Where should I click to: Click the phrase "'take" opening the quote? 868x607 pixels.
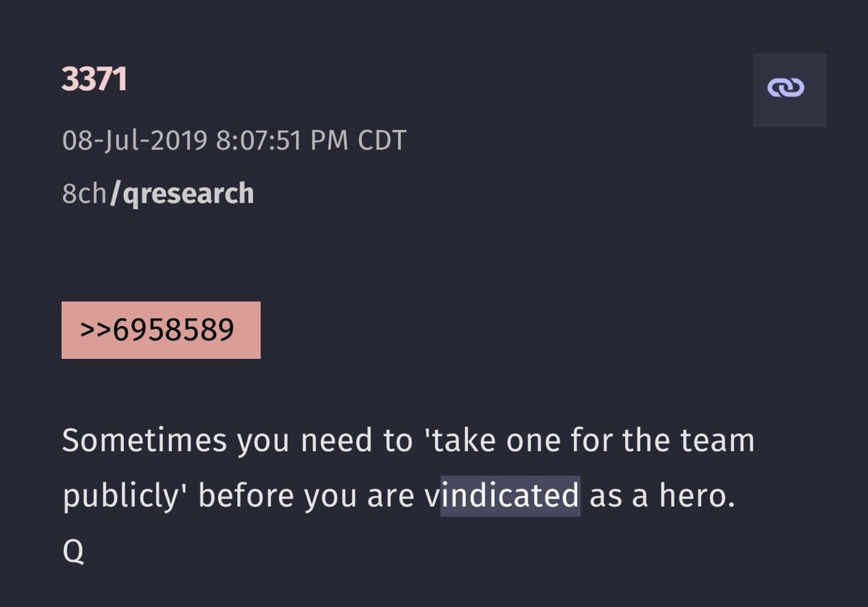click(x=462, y=440)
